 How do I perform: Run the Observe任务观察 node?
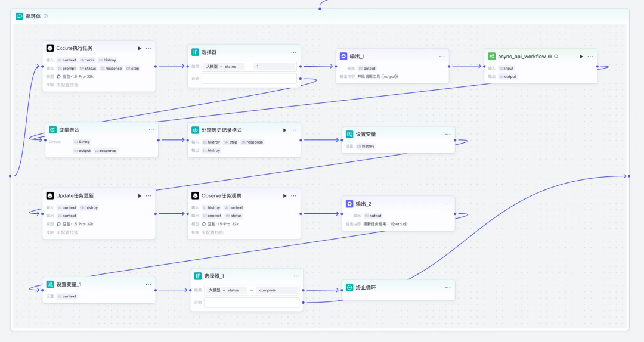[x=284, y=196]
